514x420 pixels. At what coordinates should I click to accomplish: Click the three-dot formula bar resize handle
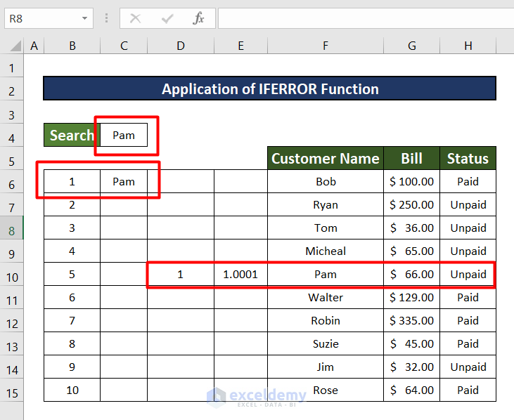106,18
